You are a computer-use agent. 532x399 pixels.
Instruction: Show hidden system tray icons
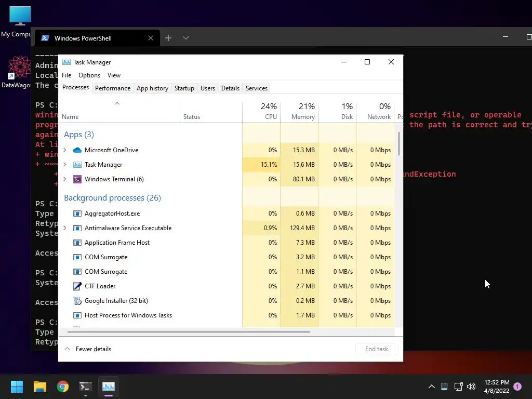[x=432, y=387]
